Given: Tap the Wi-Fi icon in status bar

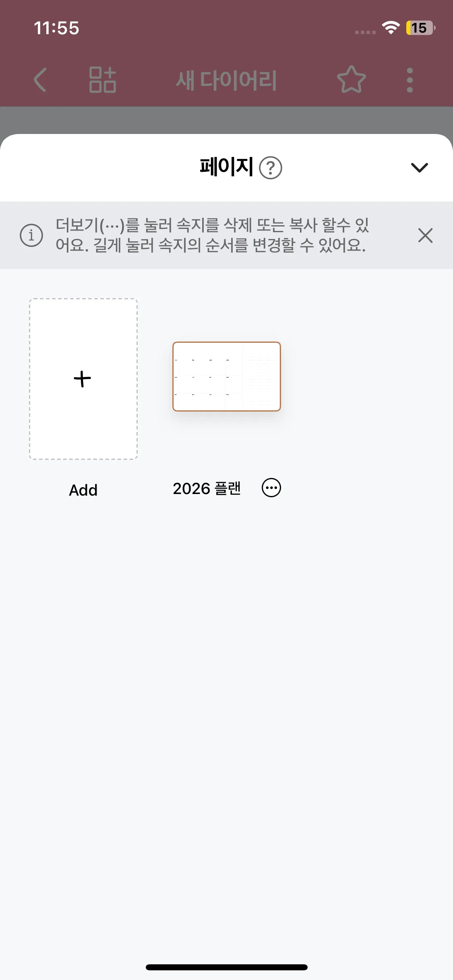Looking at the screenshot, I should (x=390, y=27).
